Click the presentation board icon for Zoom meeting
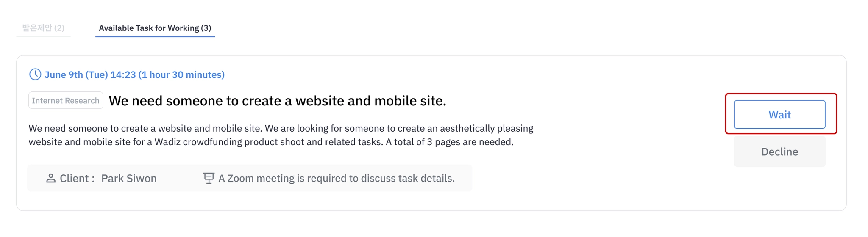This screenshot has height=237, width=868. tap(209, 178)
